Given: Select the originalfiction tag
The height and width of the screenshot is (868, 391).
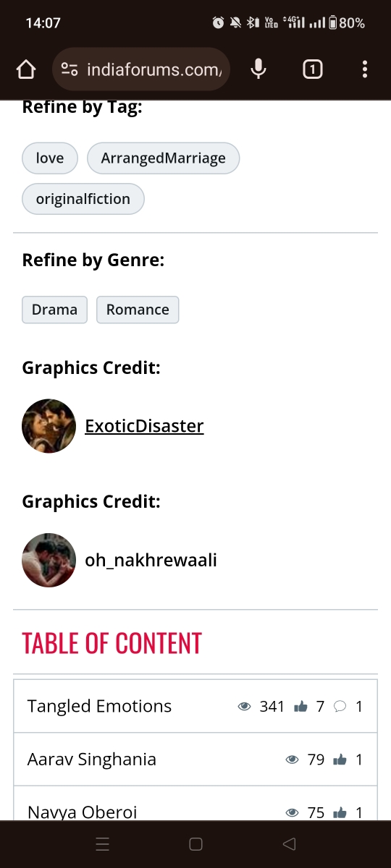Looking at the screenshot, I should tap(83, 199).
